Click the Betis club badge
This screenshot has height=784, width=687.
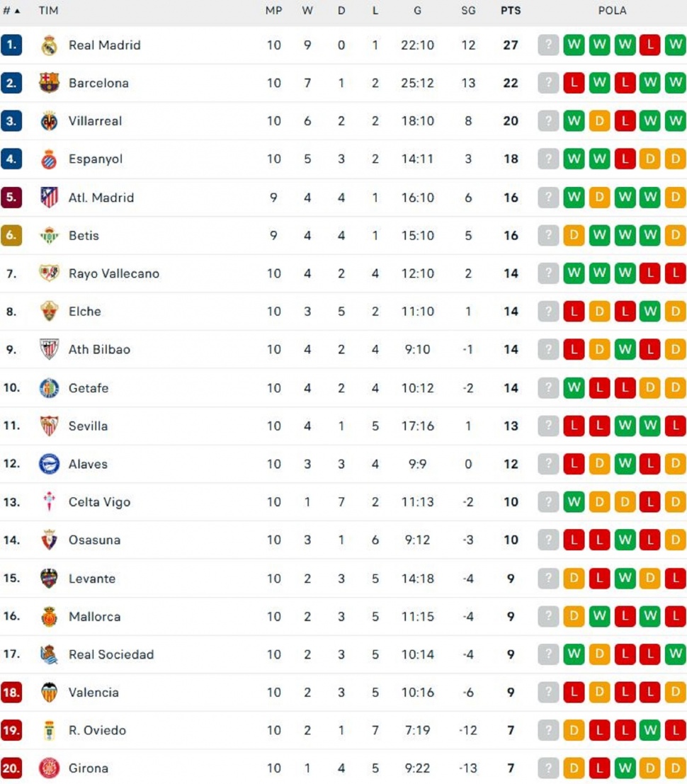pyautogui.click(x=49, y=236)
